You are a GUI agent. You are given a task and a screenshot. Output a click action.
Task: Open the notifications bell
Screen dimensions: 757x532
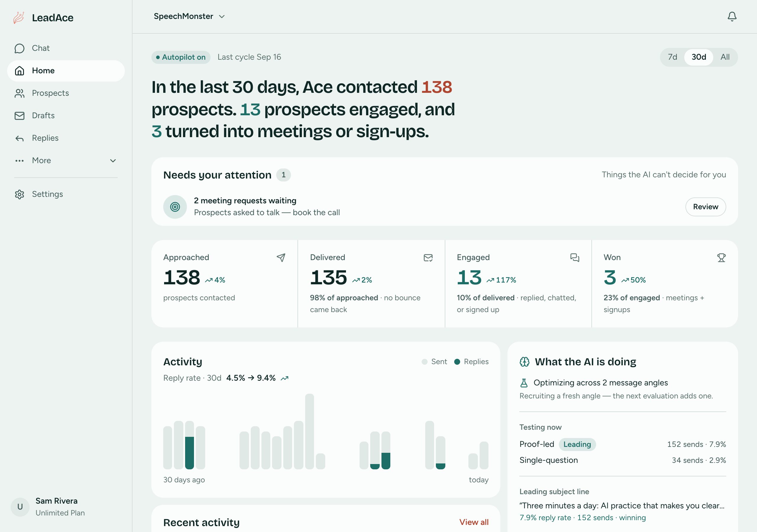coord(732,17)
